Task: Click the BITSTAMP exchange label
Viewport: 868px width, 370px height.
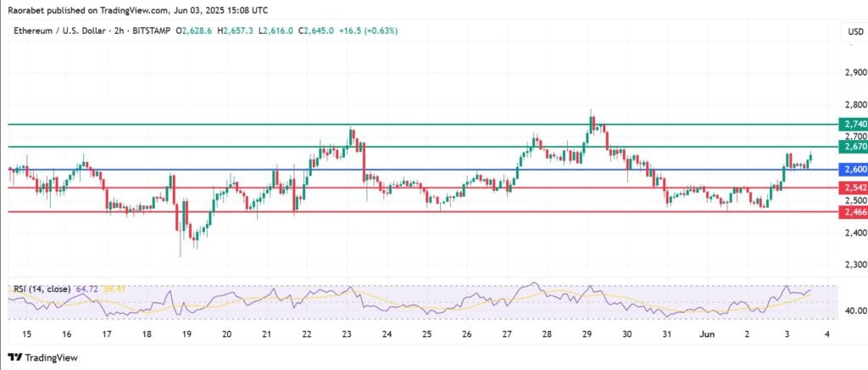Action: click(153, 31)
